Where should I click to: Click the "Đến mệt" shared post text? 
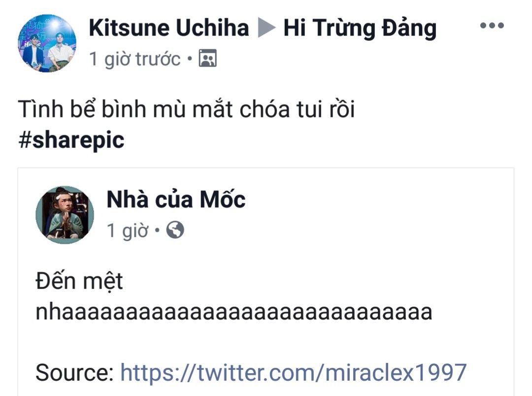79,282
